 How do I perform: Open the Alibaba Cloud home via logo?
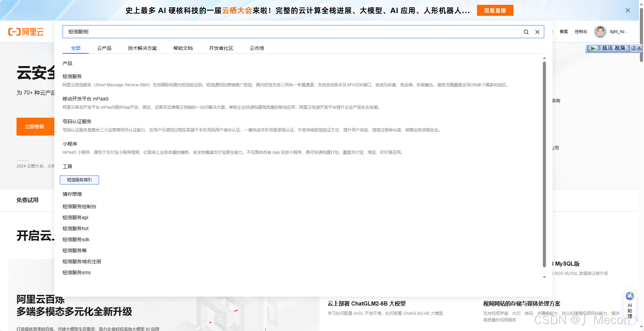(x=26, y=32)
